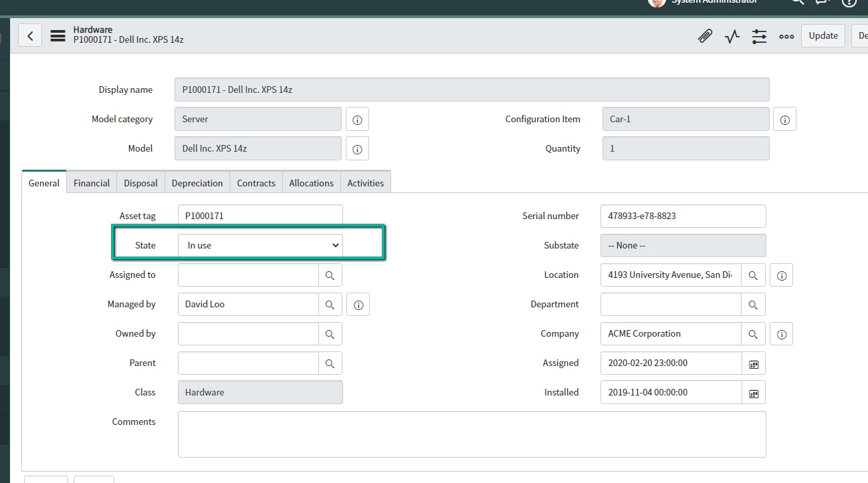This screenshot has width=868, height=483.
Task: Show info for Model Dell Inc. XPS 14z
Action: point(357,149)
